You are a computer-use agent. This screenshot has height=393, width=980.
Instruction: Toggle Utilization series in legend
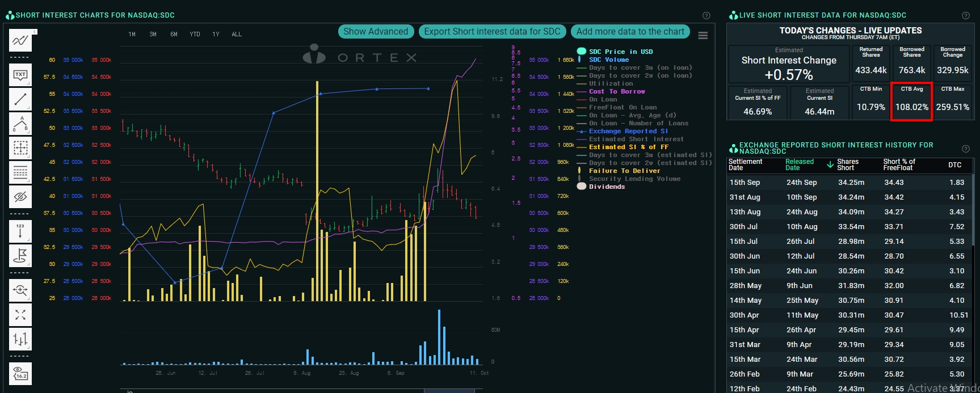coord(611,83)
